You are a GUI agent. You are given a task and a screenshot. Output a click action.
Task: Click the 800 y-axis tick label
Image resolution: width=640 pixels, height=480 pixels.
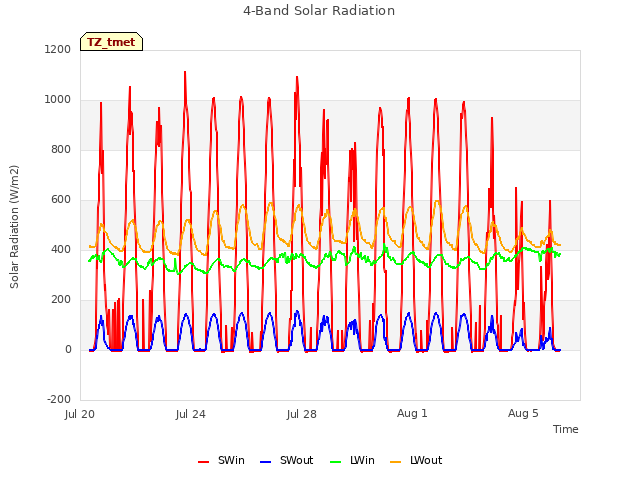pyautogui.click(x=61, y=149)
